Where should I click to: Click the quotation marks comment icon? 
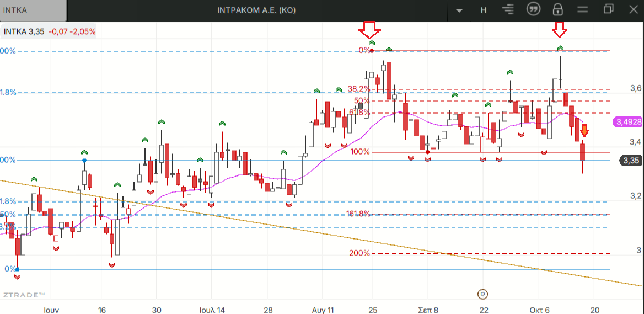(x=533, y=10)
